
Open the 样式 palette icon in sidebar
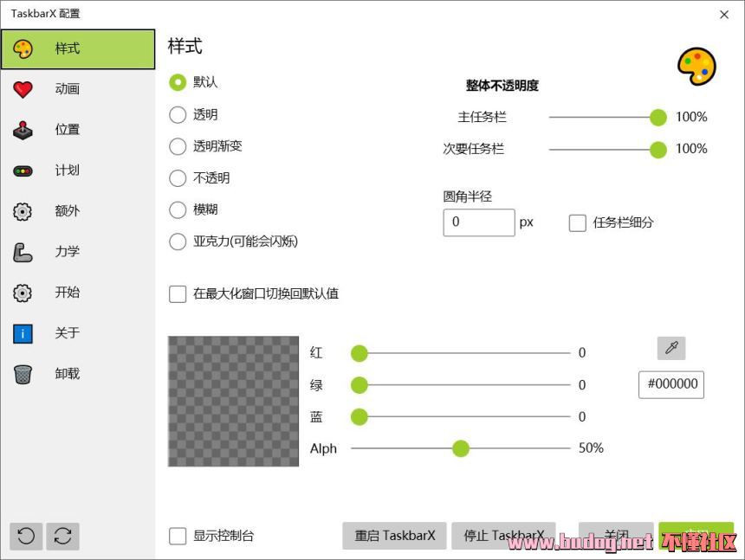pyautogui.click(x=23, y=48)
